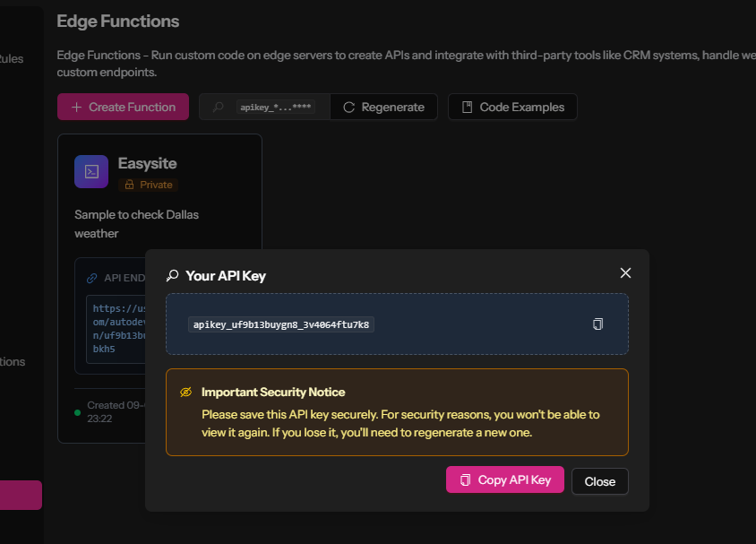Select the full API key text in the dialog
This screenshot has height=544, width=756.
click(x=280, y=324)
